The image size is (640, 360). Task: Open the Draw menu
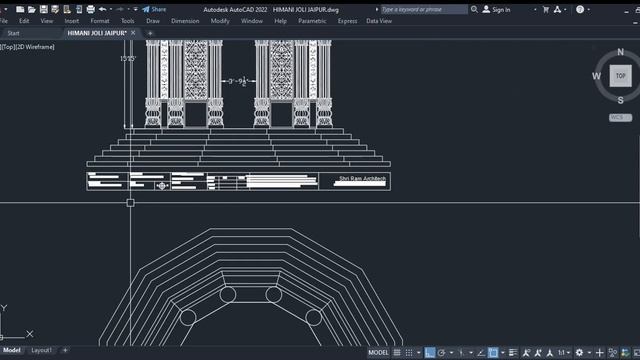point(153,21)
